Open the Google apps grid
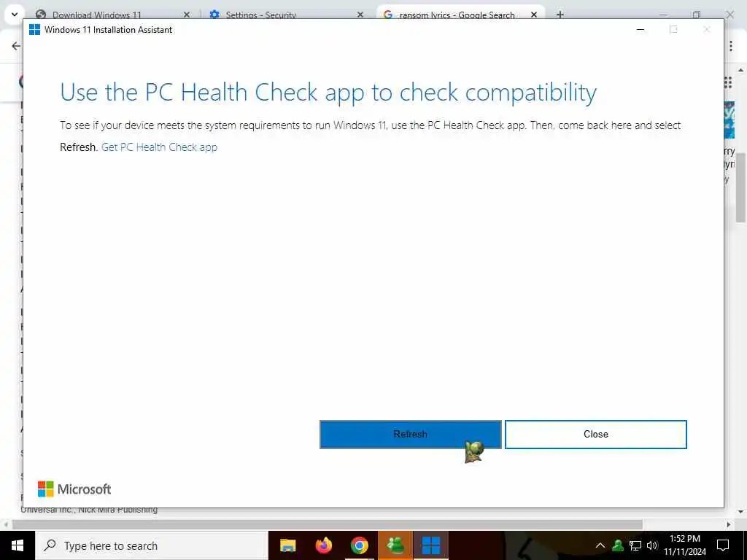 tap(728, 82)
